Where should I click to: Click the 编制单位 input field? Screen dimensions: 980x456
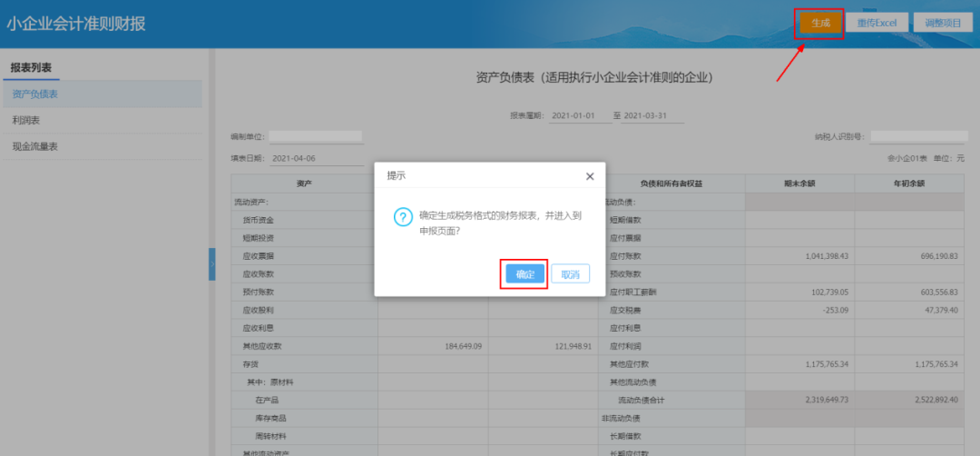[317, 136]
